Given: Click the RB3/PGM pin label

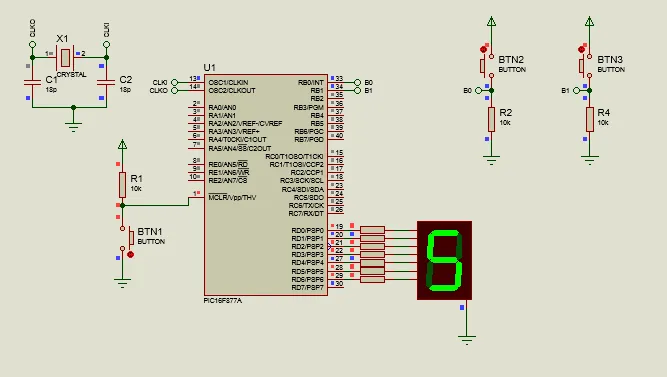Looking at the screenshot, I should (308, 107).
